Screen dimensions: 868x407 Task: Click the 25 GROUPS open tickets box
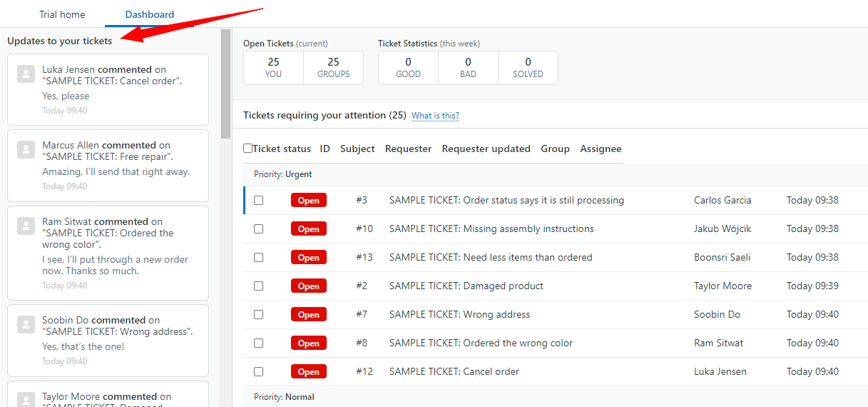333,68
